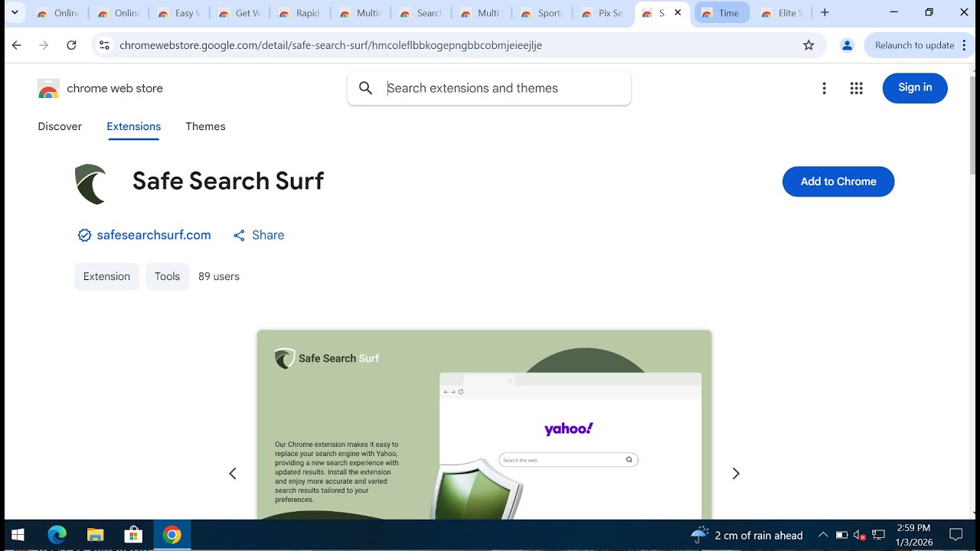
Task: Open the clock showing 2:59 PM
Action: coord(913,535)
